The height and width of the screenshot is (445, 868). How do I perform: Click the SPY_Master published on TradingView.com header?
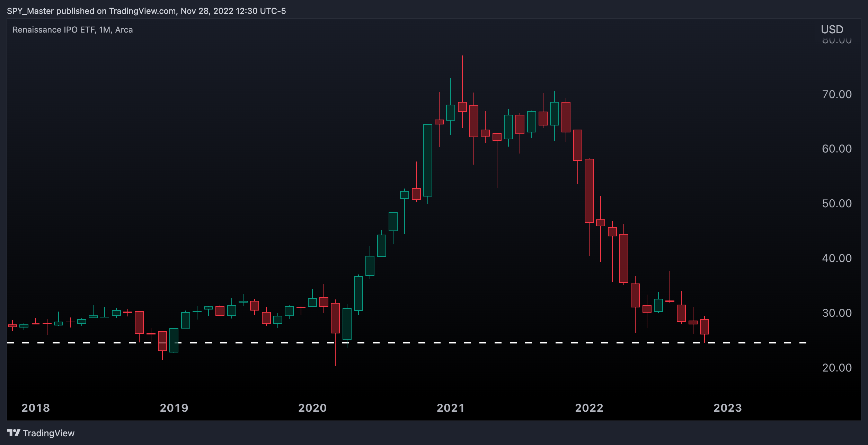pyautogui.click(x=147, y=11)
